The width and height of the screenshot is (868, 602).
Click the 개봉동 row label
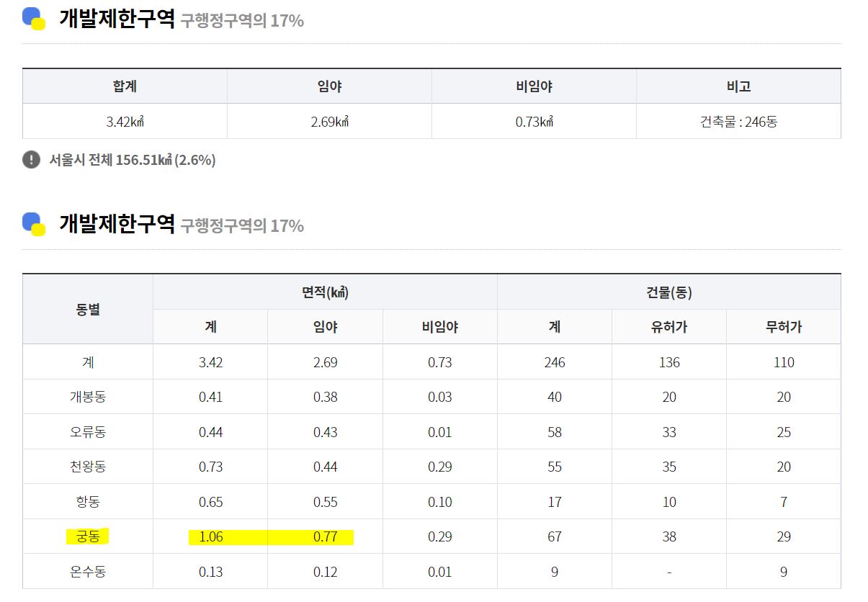[88, 397]
